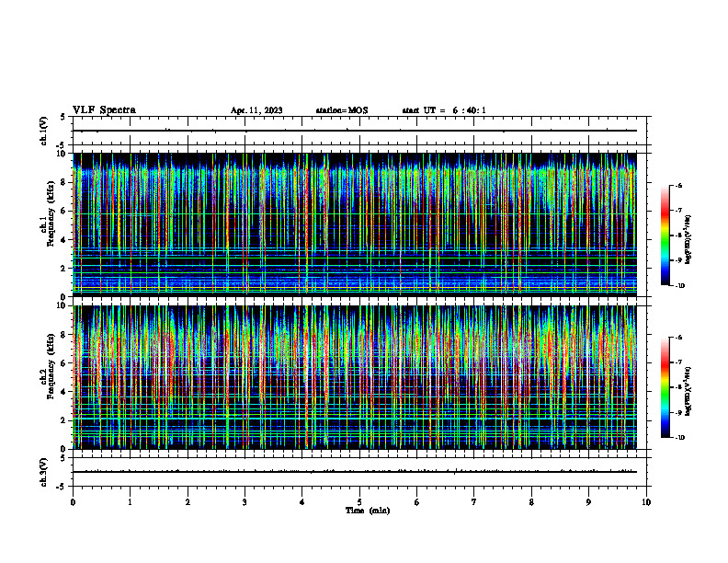Click inside the ch.1 spectrogram panel
The width and height of the screenshot is (728, 563).
click(355, 224)
